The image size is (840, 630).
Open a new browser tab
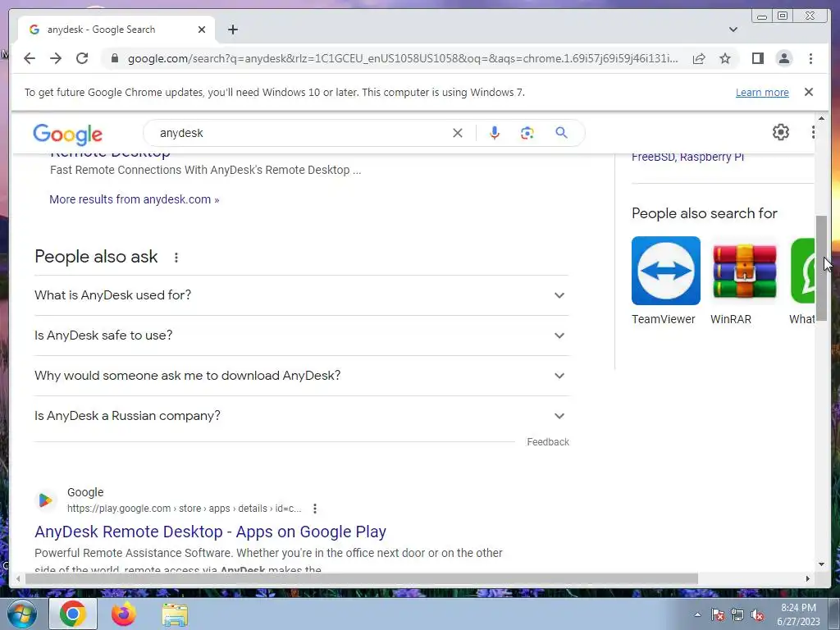232,30
